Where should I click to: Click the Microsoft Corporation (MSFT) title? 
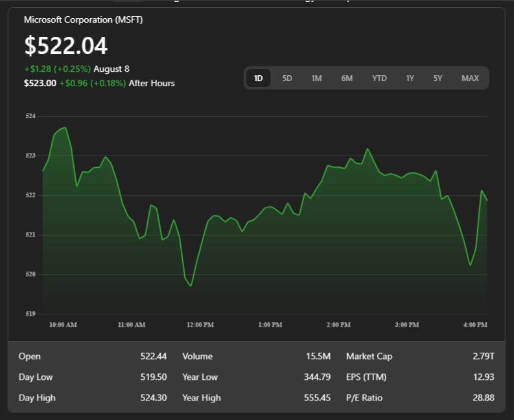tap(83, 20)
